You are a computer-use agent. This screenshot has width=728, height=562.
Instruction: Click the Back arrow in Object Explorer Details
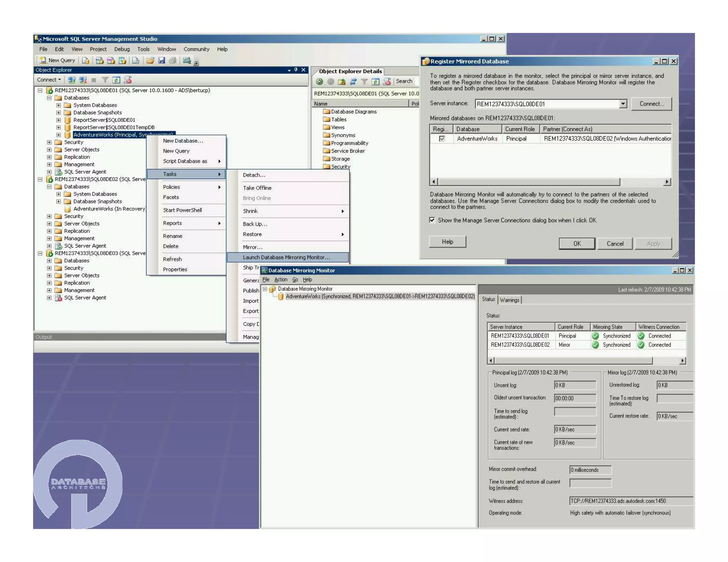[x=319, y=82]
